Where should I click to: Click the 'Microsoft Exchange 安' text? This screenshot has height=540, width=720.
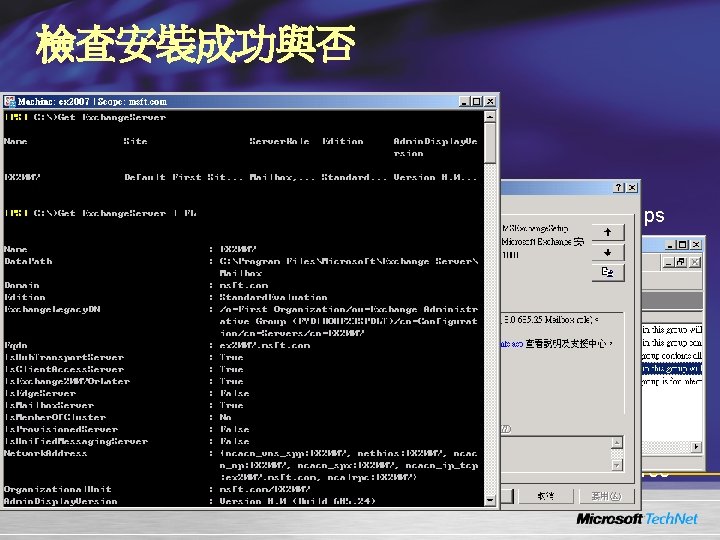[x=543, y=242]
